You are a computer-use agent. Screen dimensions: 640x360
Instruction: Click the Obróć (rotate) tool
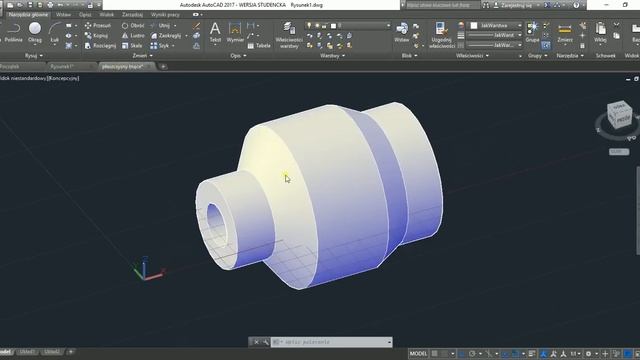click(x=133, y=25)
